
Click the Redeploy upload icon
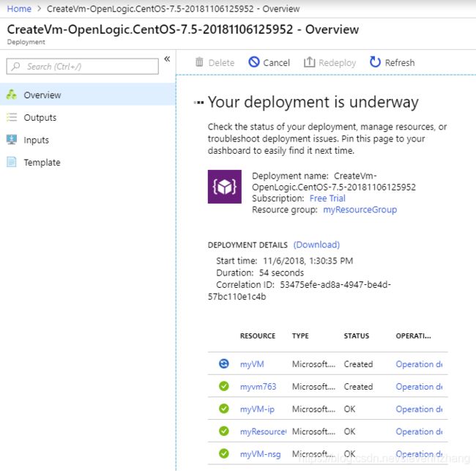click(309, 62)
